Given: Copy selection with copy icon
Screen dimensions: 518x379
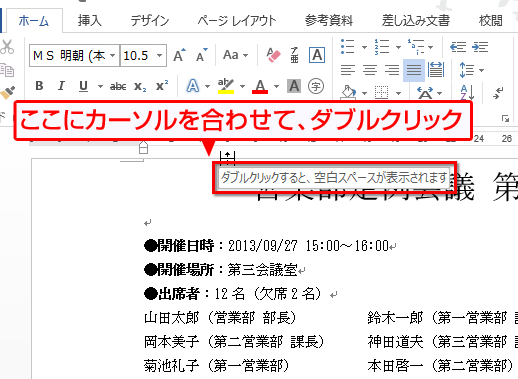Looking at the screenshot, I should pos(7,70).
